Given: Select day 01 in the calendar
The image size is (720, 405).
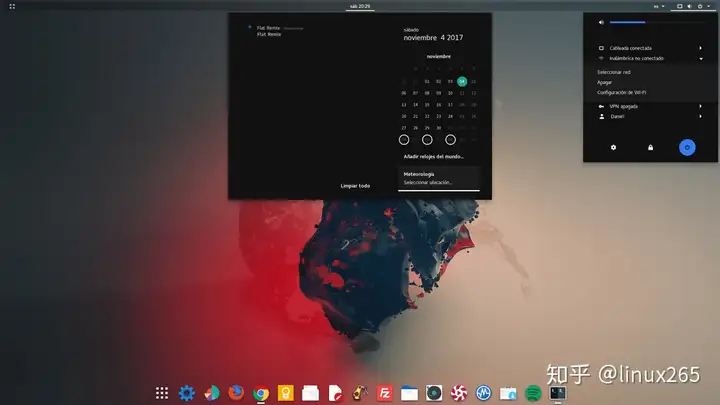Looking at the screenshot, I should coord(427,81).
